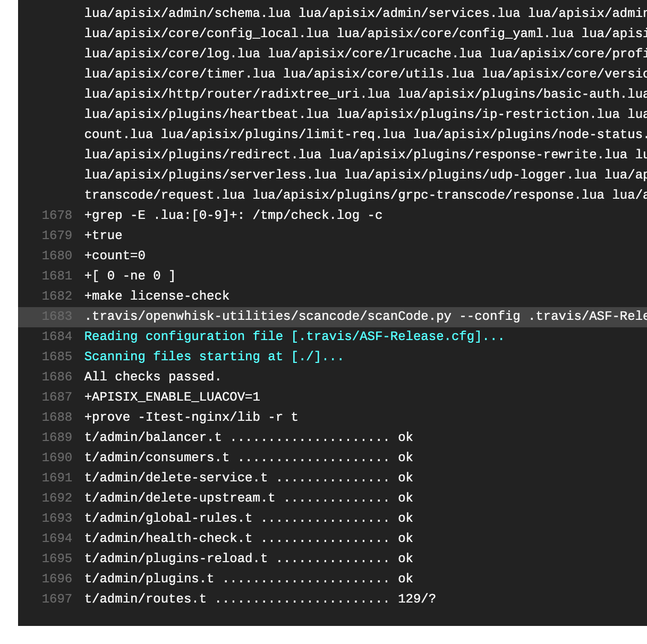Click the lua/apisix/core/config_local.lua text line
The image size is (647, 644).
[x=365, y=33]
